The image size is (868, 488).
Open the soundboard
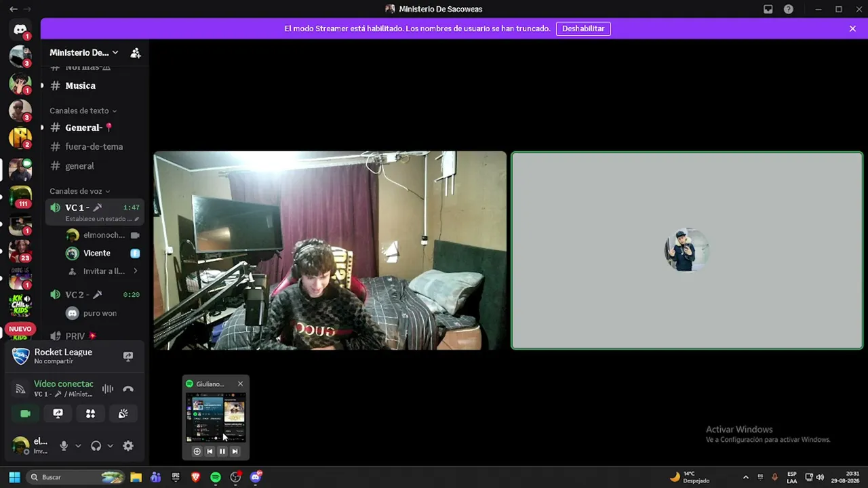[x=123, y=413]
